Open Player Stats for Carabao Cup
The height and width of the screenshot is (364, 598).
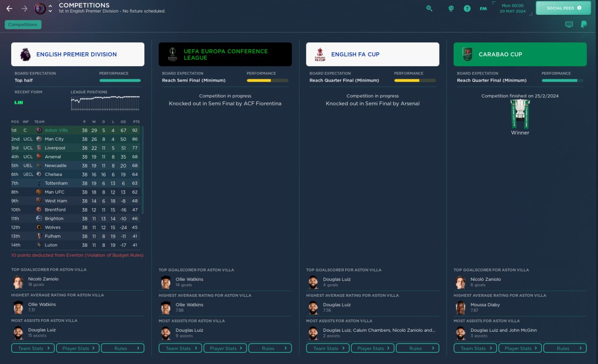520,348
